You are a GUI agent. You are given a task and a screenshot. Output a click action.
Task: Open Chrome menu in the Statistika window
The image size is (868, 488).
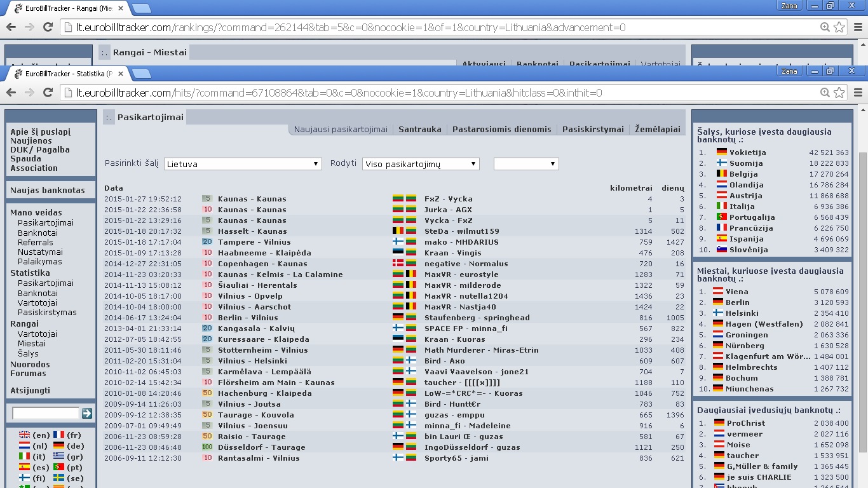(858, 93)
